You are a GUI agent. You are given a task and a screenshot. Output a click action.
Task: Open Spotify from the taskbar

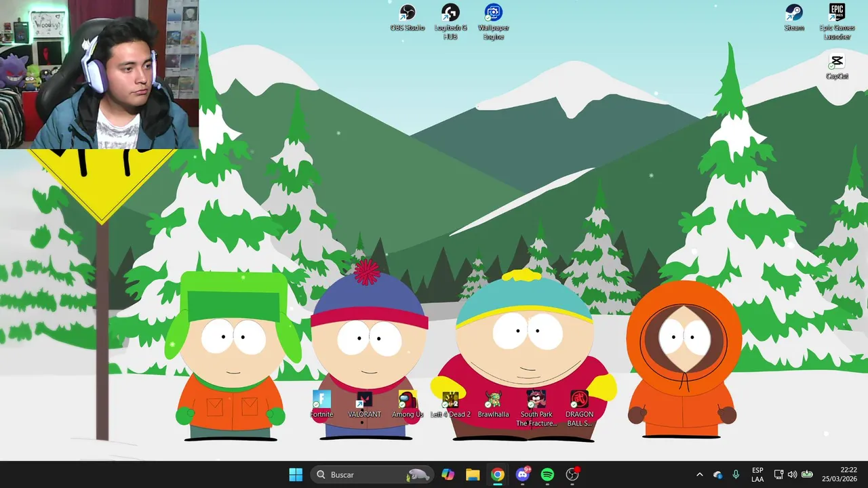[547, 474]
